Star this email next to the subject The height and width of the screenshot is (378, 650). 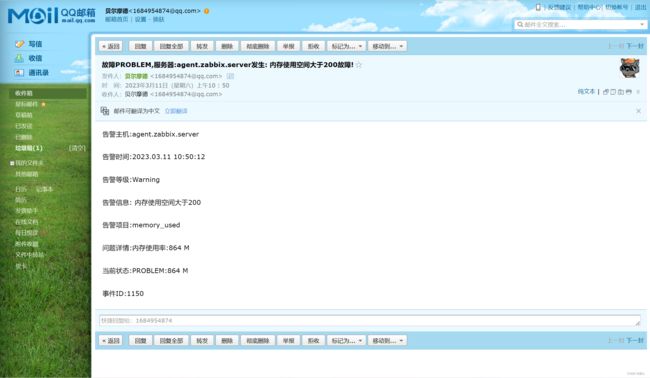359,65
